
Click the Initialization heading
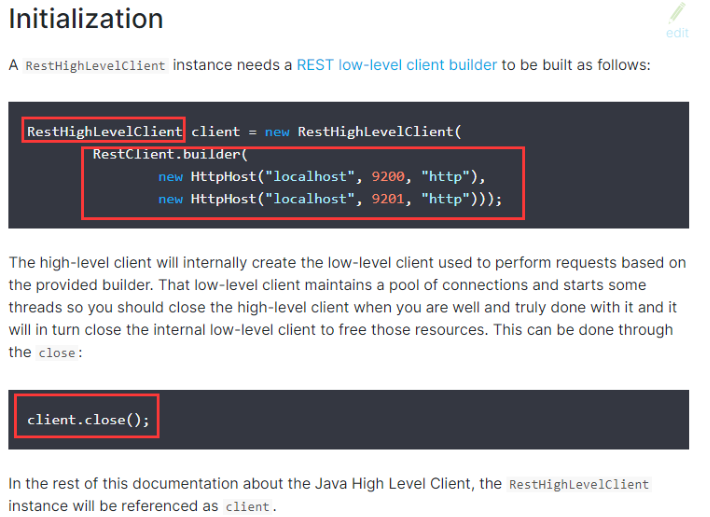coord(86,18)
